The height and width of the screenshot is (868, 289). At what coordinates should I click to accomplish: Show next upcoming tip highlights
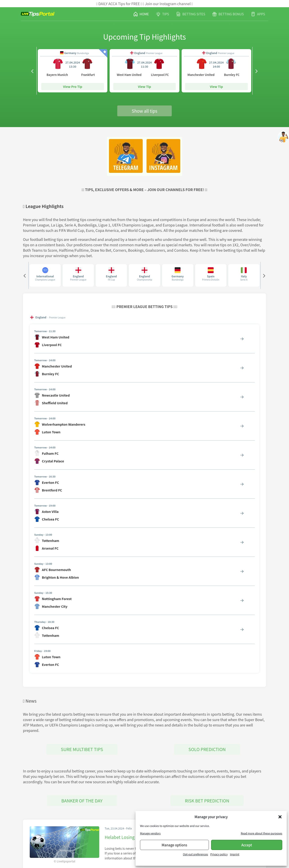click(x=256, y=71)
